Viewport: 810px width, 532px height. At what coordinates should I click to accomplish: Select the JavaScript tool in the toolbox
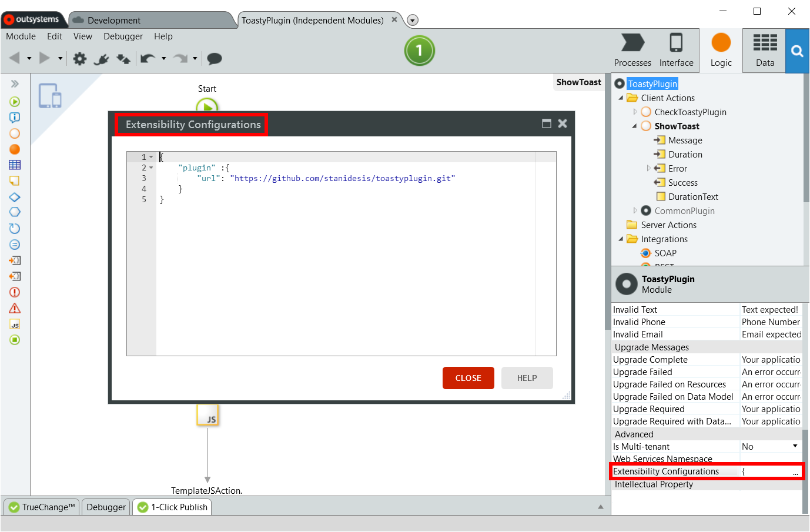coord(15,324)
